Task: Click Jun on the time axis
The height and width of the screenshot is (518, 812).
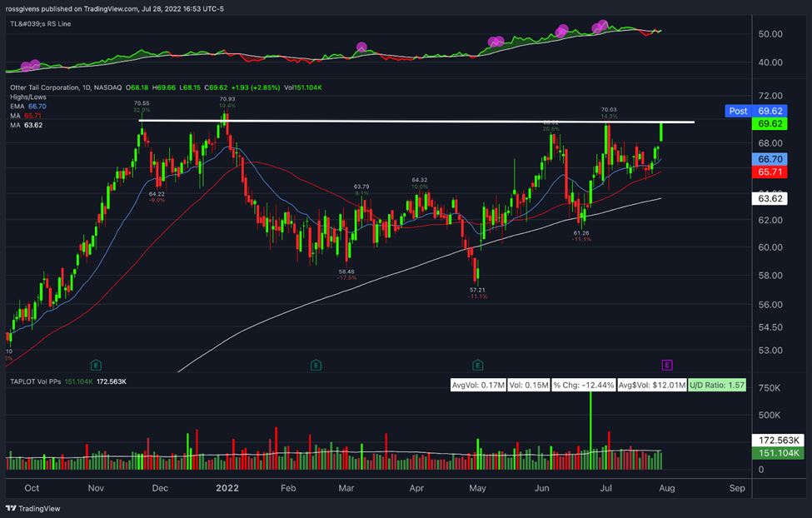Action: [x=541, y=488]
